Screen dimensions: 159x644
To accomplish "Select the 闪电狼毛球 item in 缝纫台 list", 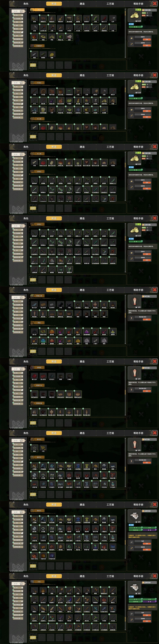I will (52, 556).
